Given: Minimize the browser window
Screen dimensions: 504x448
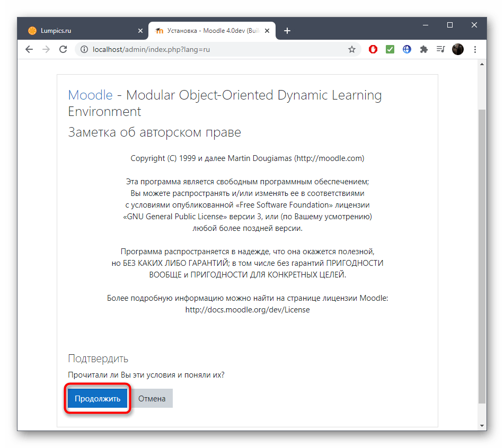Looking at the screenshot, I should (x=426, y=25).
